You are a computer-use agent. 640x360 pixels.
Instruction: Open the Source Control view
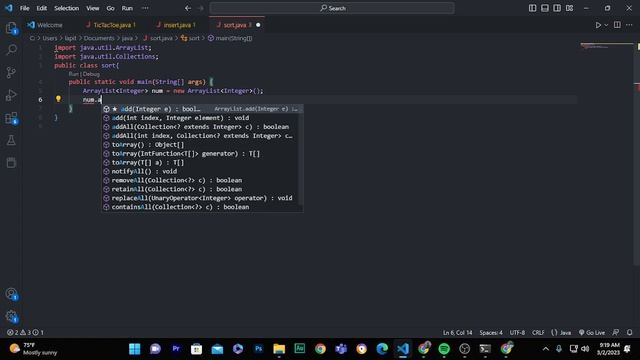11,73
